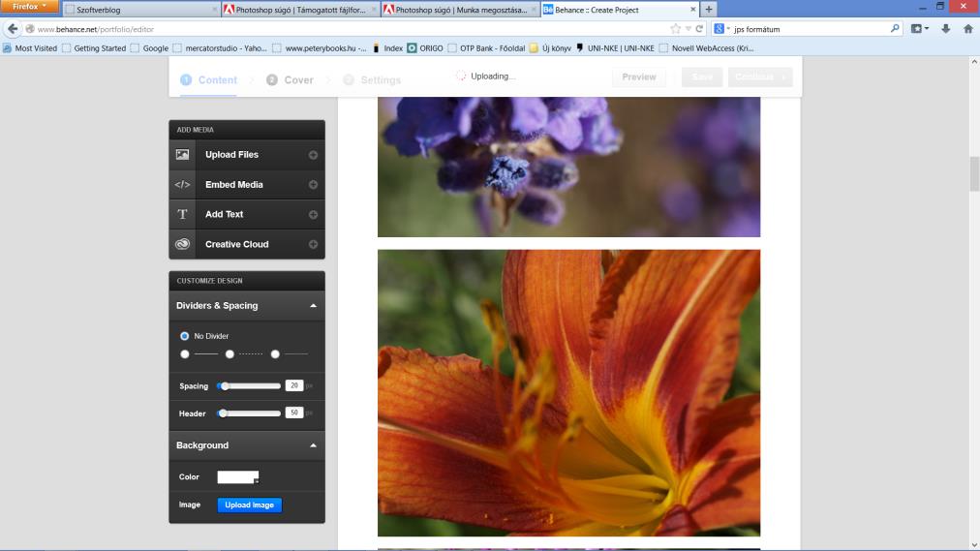Click plus icon next to Creative Cloud
This screenshot has height=551, width=980.
tap(313, 244)
